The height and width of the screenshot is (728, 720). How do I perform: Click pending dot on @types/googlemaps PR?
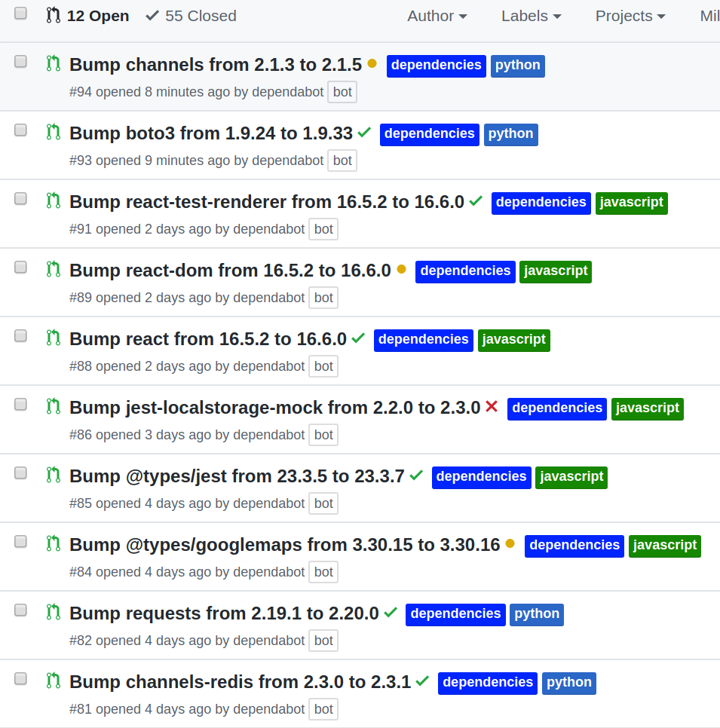[510, 543]
